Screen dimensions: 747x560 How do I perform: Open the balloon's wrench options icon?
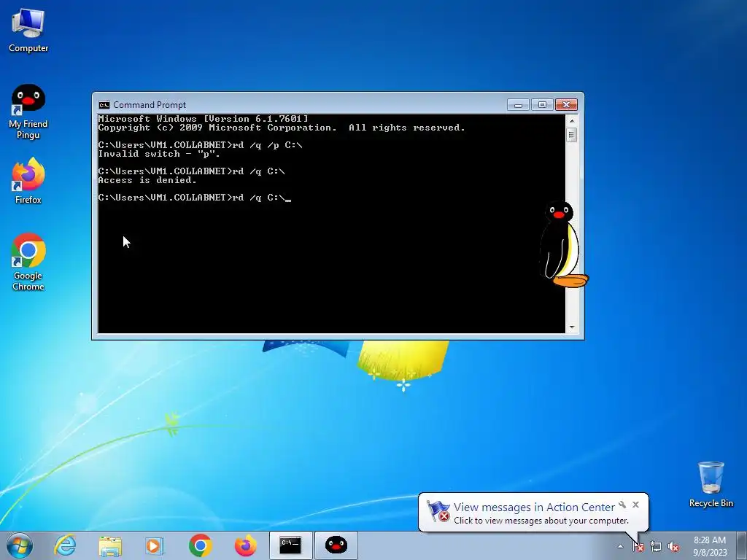coord(622,505)
